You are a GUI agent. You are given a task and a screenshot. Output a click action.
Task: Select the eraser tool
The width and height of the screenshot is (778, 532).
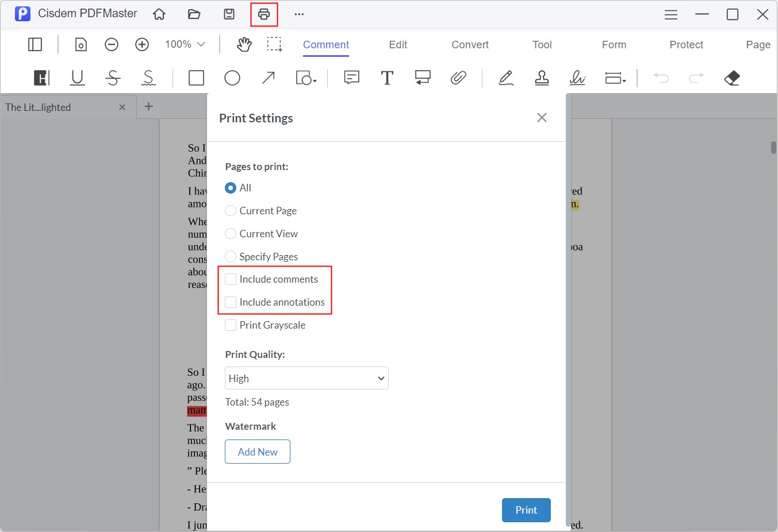[732, 78]
